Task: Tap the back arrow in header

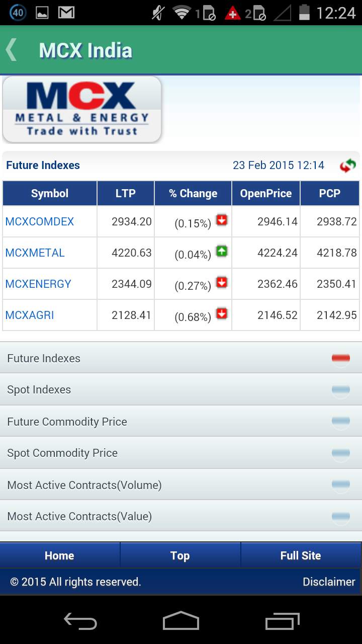Action: [12, 50]
